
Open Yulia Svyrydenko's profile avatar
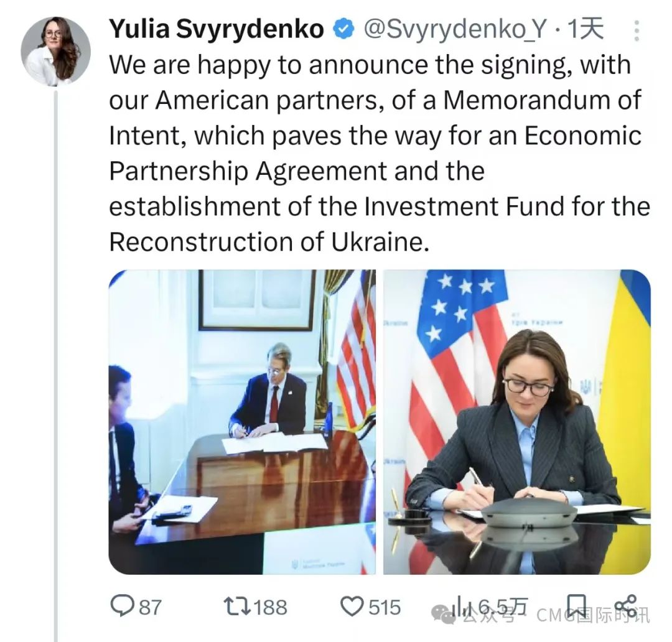pyautogui.click(x=56, y=52)
